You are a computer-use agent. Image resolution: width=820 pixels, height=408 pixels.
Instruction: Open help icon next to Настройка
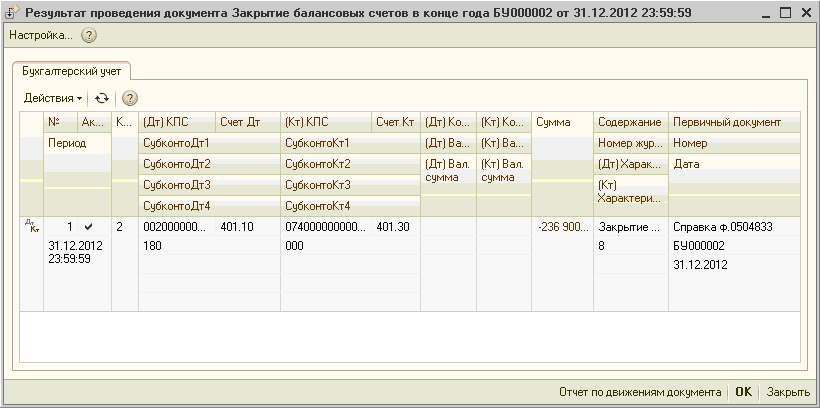point(89,35)
